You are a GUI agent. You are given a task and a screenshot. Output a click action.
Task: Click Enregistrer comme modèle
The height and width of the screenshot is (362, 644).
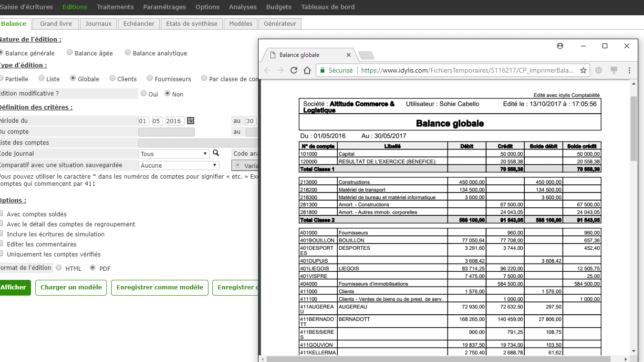coord(159,287)
